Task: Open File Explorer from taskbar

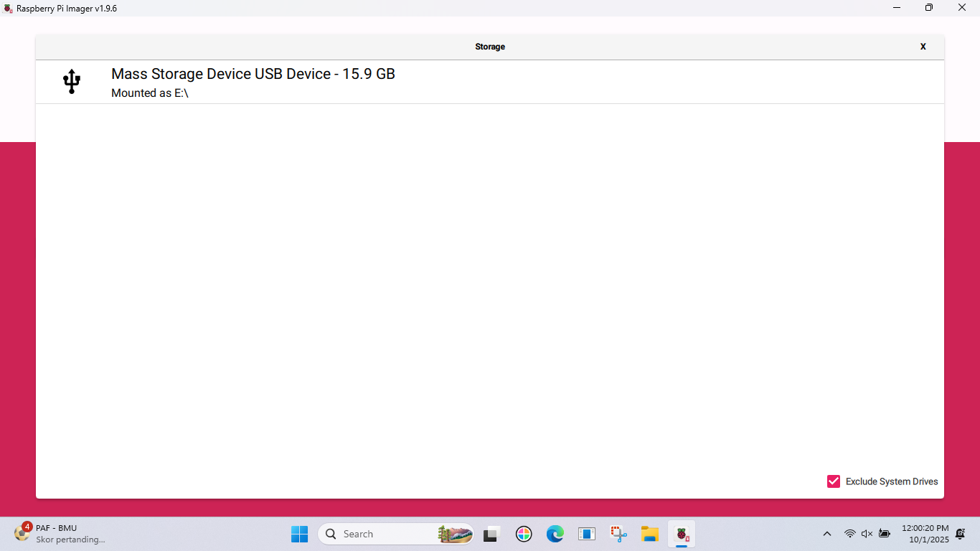Action: point(650,534)
